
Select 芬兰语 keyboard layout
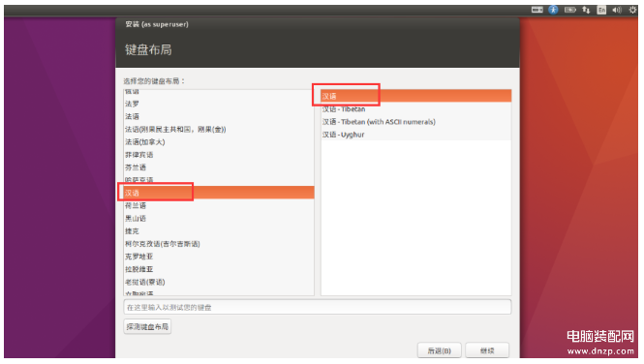(219, 167)
